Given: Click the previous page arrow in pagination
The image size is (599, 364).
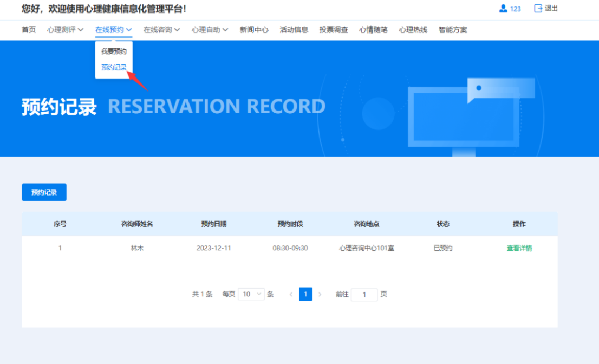Looking at the screenshot, I should tap(291, 294).
